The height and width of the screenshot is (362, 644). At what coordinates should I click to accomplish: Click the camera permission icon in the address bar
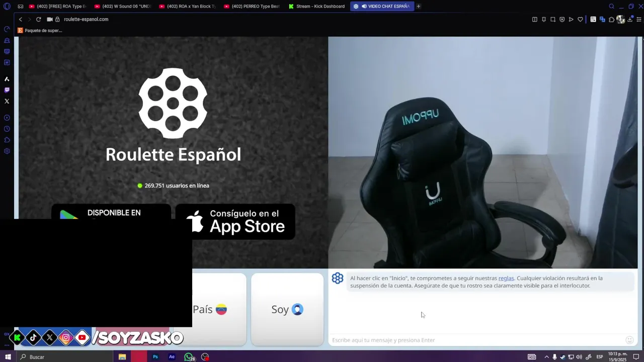click(x=50, y=19)
